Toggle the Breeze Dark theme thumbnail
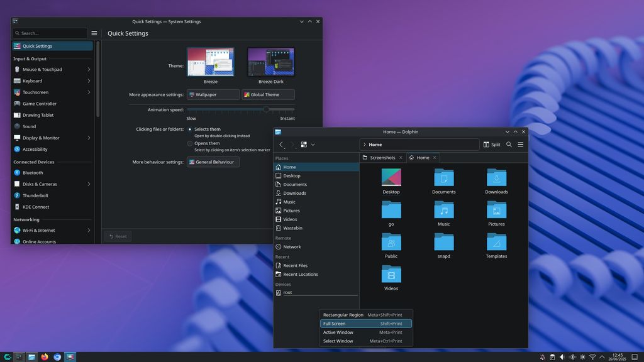 click(x=270, y=61)
